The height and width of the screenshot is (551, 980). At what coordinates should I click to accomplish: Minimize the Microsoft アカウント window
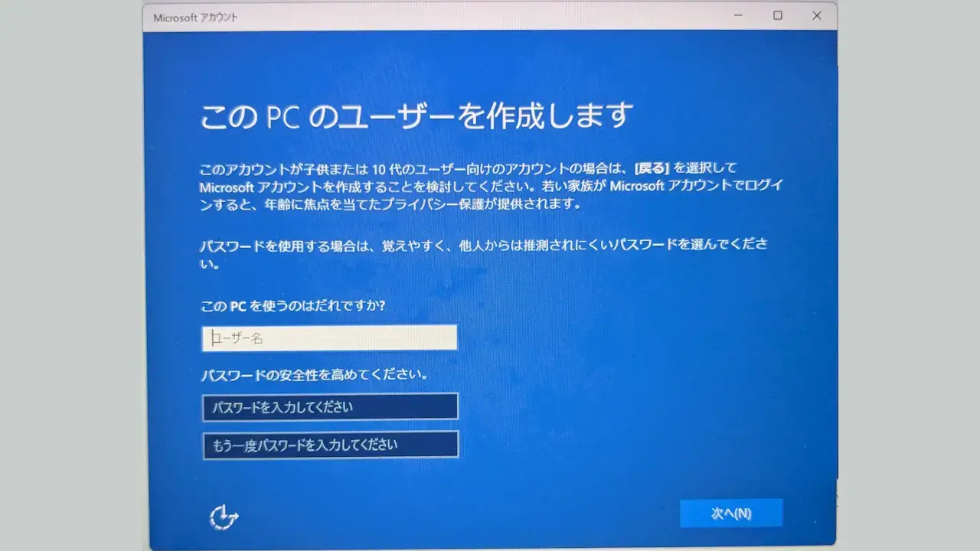click(738, 15)
